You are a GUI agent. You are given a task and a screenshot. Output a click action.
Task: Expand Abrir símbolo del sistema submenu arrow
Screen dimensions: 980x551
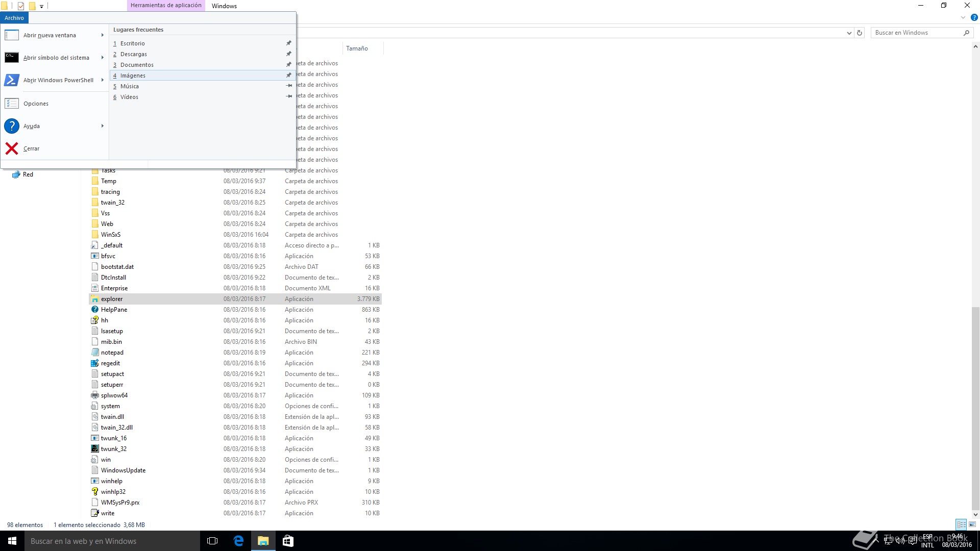tap(103, 58)
